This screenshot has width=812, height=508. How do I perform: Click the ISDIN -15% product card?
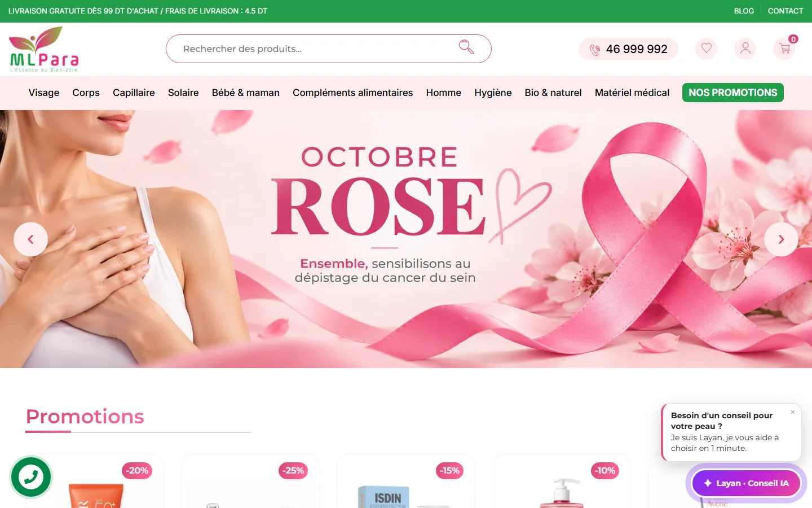pos(406,481)
